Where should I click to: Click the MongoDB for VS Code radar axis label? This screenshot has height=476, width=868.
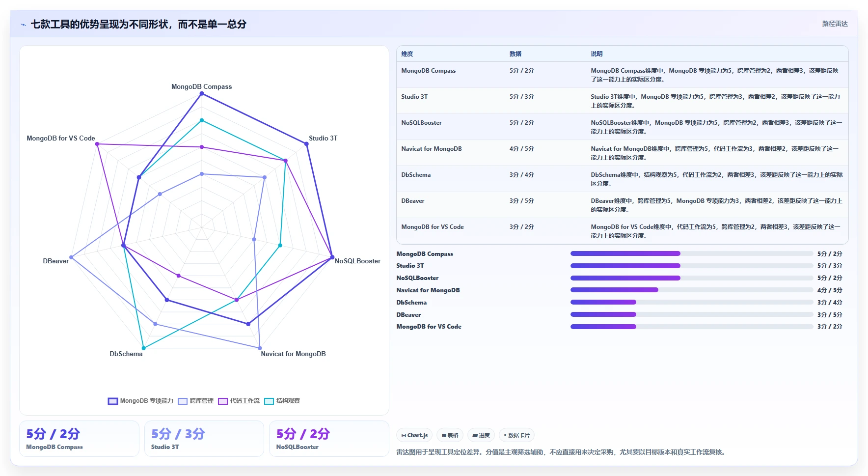pos(61,138)
